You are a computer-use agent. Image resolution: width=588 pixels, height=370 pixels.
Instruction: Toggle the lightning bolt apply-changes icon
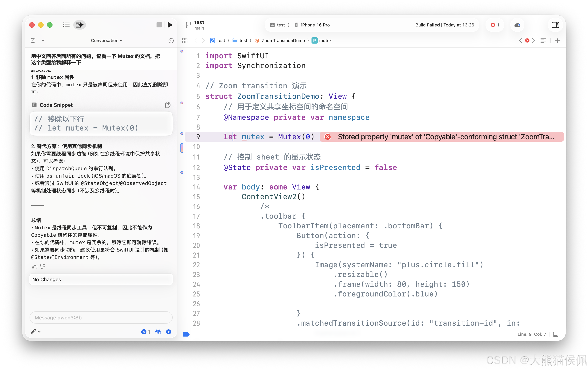coord(169,332)
